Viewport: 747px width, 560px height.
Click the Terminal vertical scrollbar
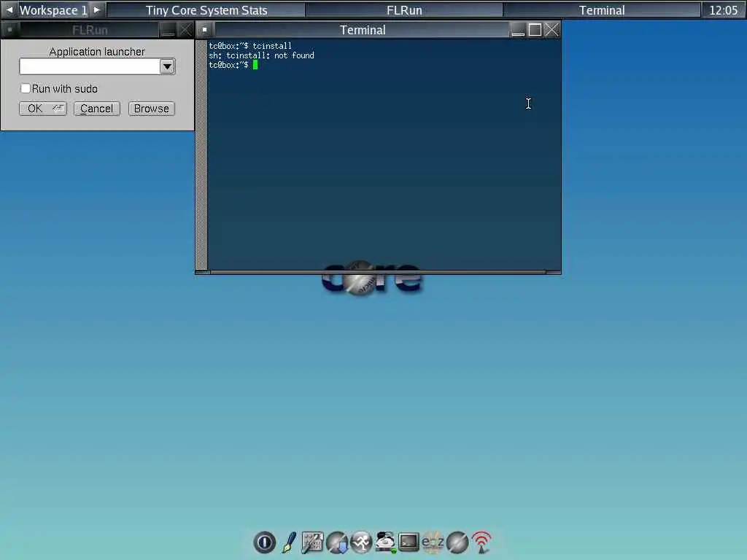202,155
